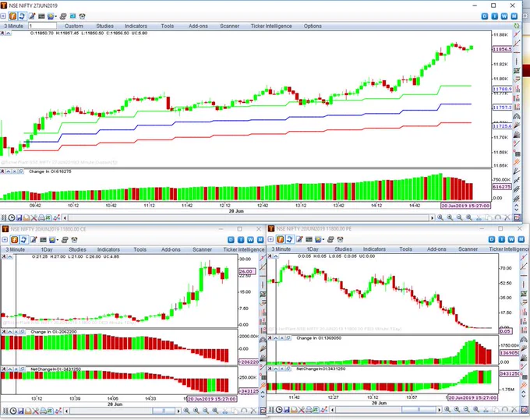
Task: Click the scissors cut icon in main chart bottom toolbar
Action: tap(479, 218)
